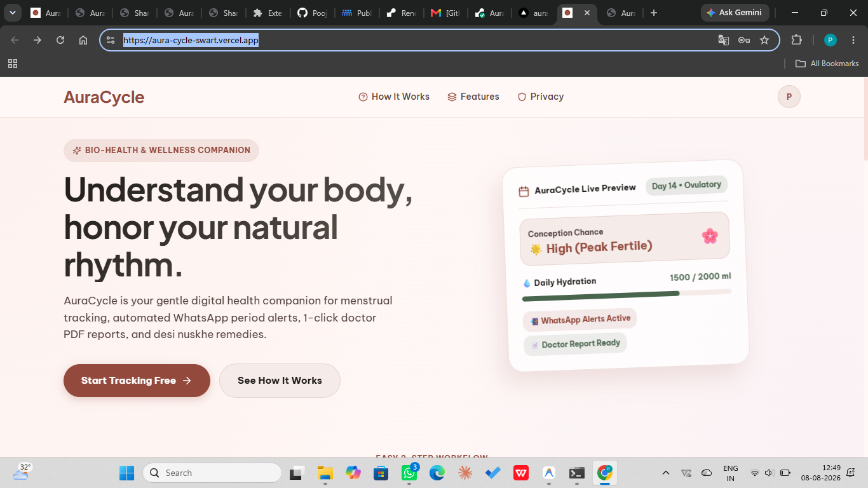868x488 pixels.
Task: Open the ENG IN language switcher
Action: [x=731, y=473]
